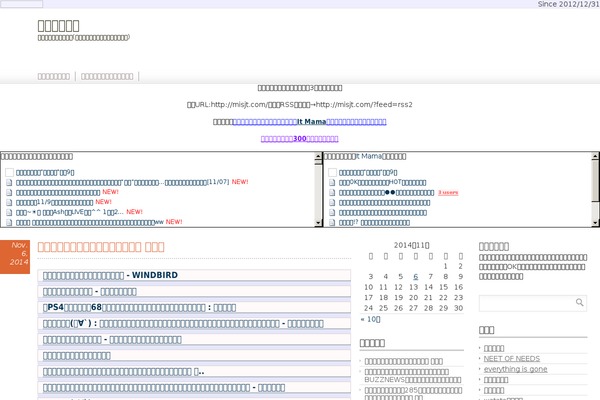
Task: Open It Mama entry containing !?
Action: (374, 222)
